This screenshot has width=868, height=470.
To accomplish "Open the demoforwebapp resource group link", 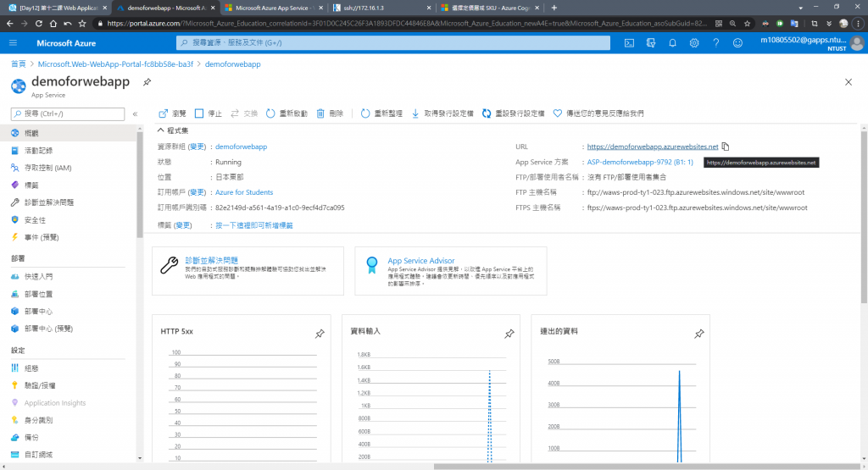I will coord(241,147).
